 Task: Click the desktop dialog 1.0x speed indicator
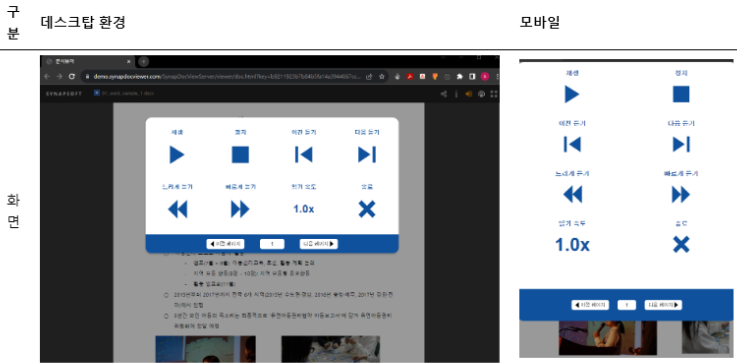pyautogui.click(x=304, y=209)
